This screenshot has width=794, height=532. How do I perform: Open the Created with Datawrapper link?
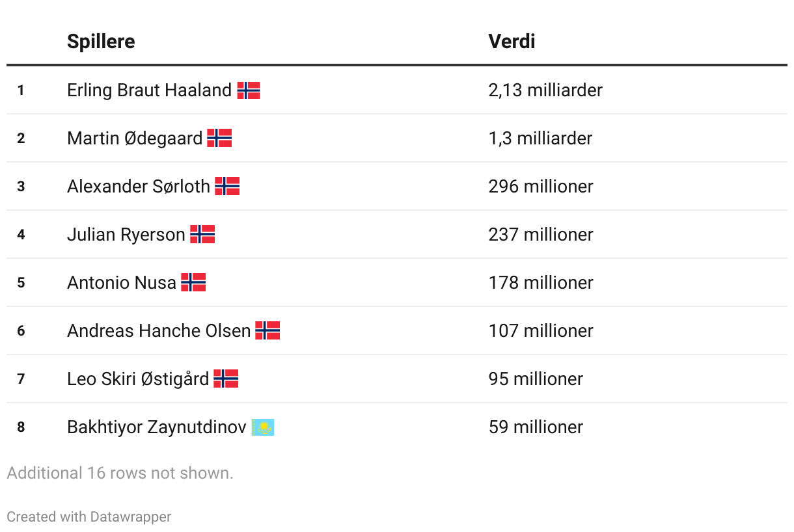point(89,517)
